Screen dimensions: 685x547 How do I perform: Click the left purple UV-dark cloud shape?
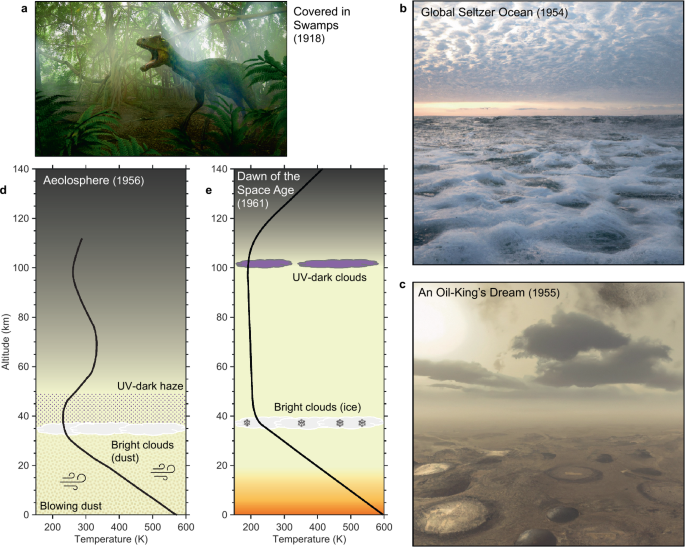264,263
